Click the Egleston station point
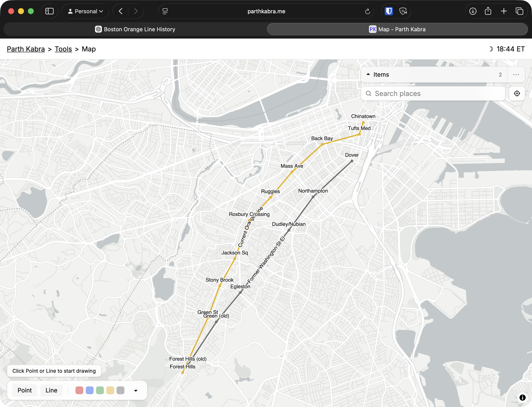 pyautogui.click(x=240, y=293)
